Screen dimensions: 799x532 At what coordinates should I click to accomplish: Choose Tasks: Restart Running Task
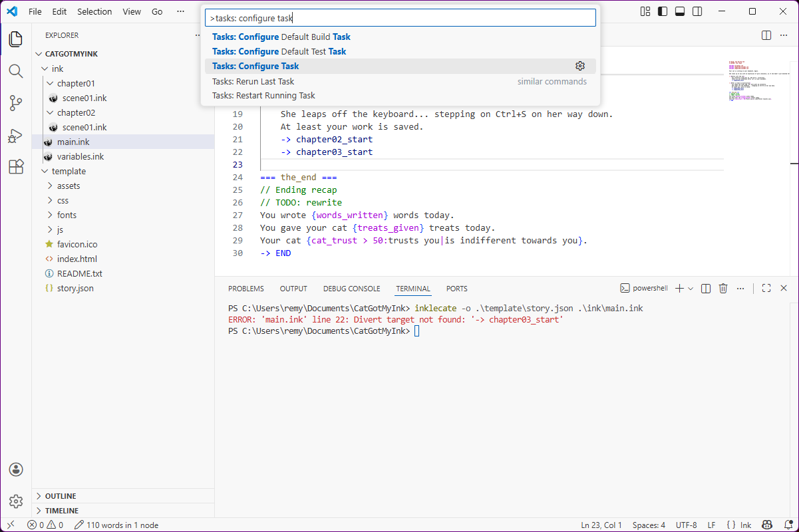[400, 95]
